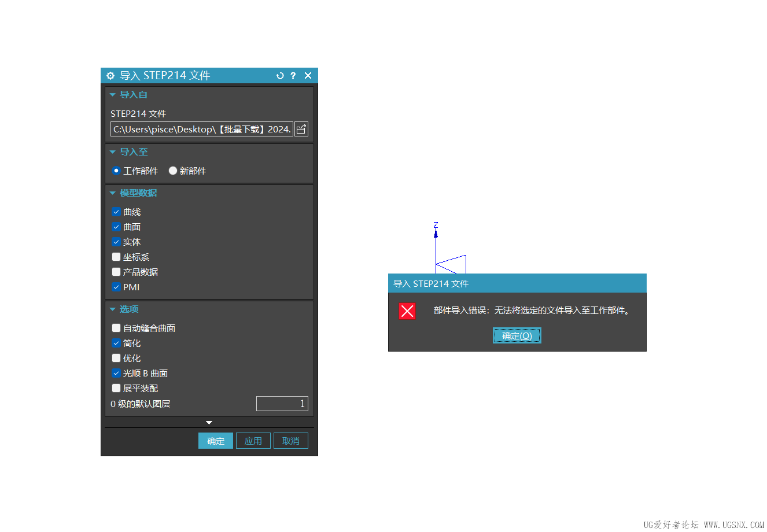Toggle the 光顺 B 曲面 checkbox
Viewport: 767px width, 532px height.
[116, 373]
